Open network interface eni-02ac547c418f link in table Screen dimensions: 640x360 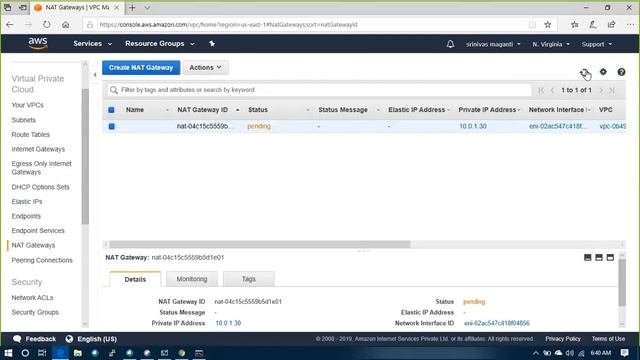[558, 127]
